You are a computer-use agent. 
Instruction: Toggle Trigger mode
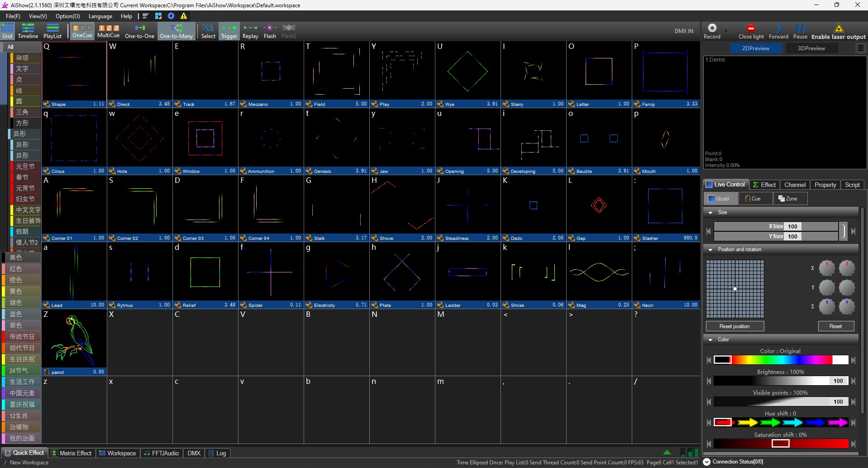coord(229,31)
